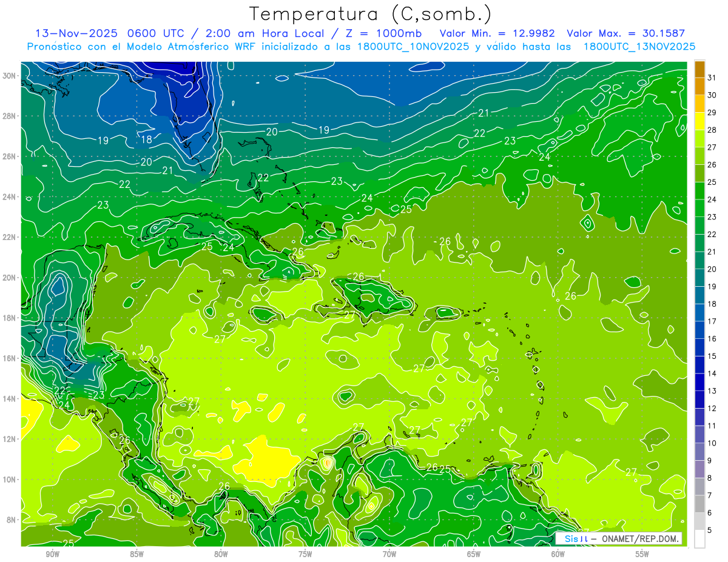Click the "55W" longitude axis label
Viewport: 728px width, 562px height.
[642, 554]
